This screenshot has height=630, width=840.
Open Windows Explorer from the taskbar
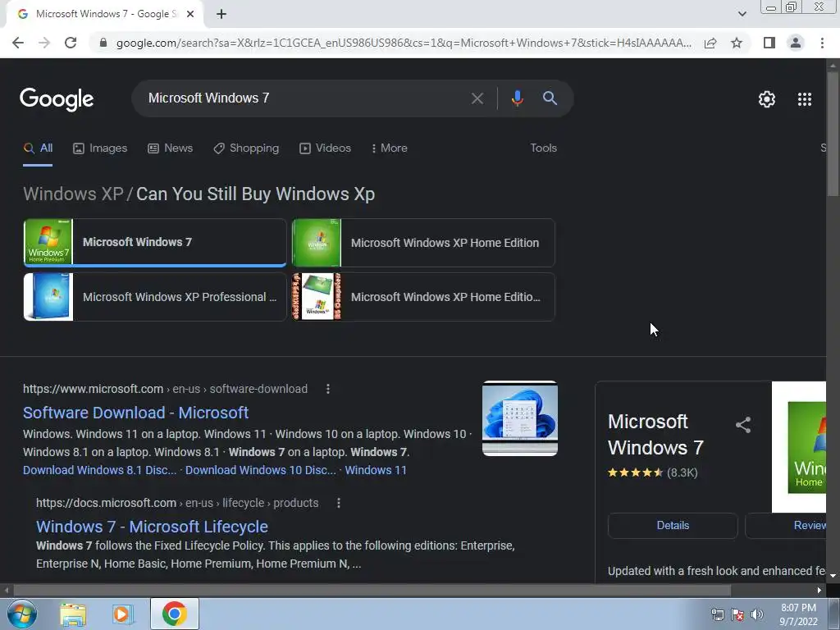[x=73, y=614]
